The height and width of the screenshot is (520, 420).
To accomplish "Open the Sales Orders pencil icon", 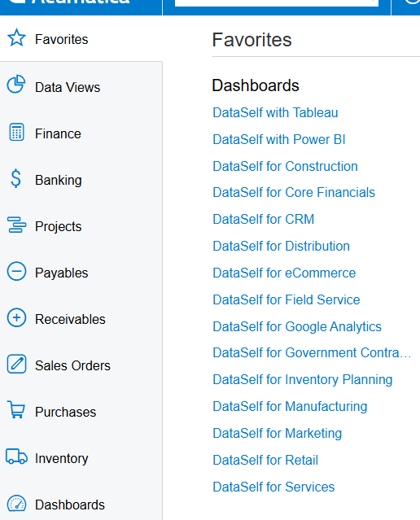I will tap(16, 364).
